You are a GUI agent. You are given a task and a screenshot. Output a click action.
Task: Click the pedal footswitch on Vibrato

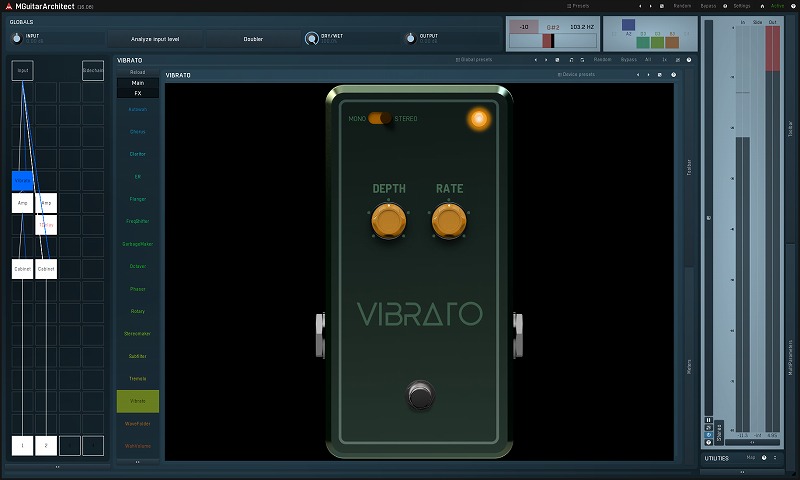(421, 395)
